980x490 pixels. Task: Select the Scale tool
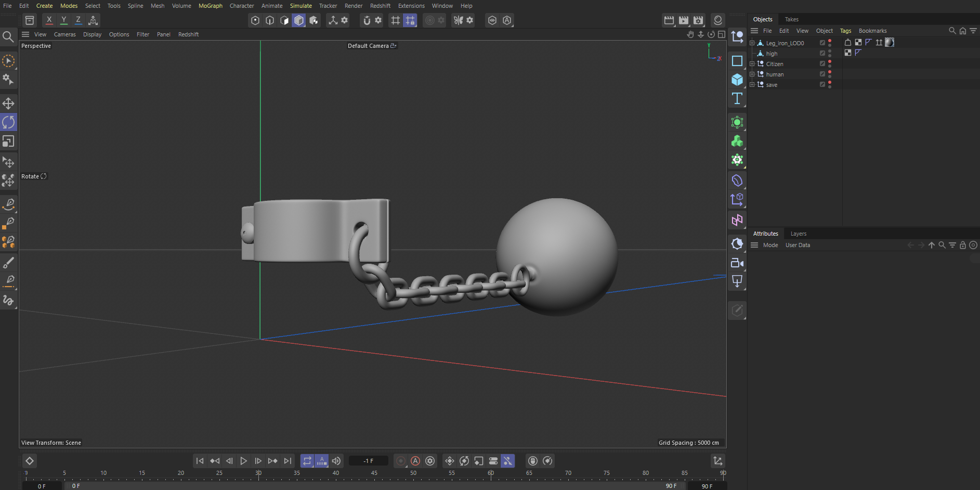8,141
